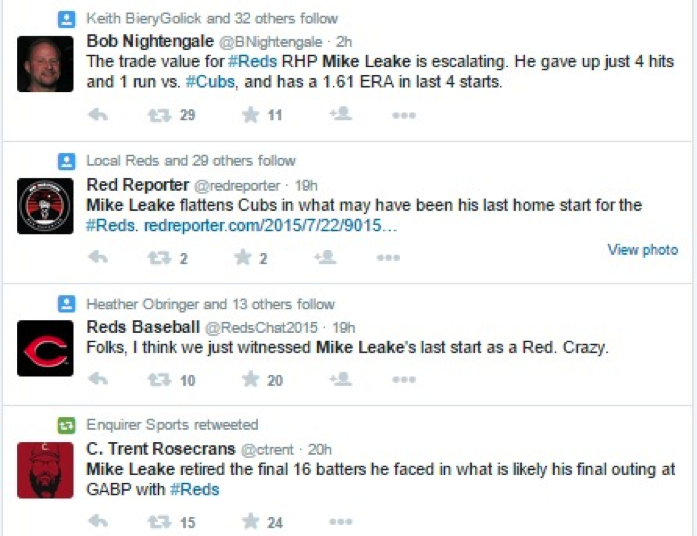This screenshot has width=697, height=536.
Task: Open more options on Red Reporter's tweet
Action: tap(388, 258)
